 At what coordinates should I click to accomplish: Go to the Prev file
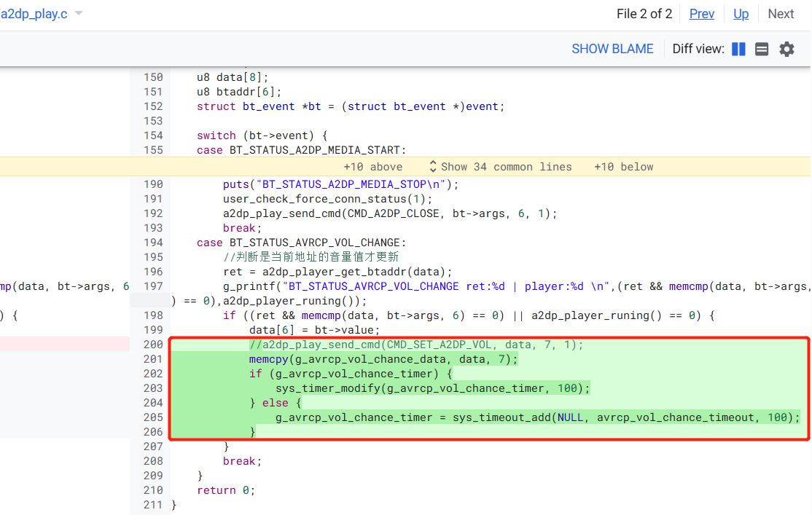pyautogui.click(x=702, y=14)
